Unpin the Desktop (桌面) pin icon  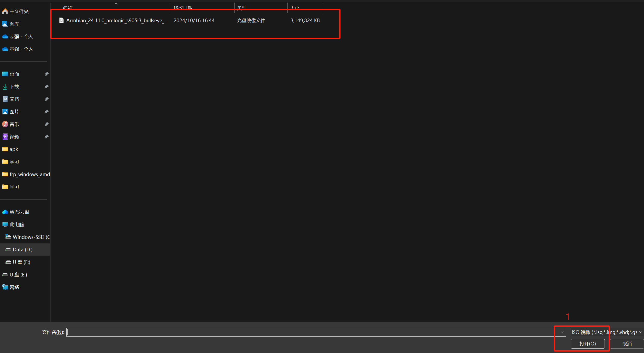pos(46,74)
